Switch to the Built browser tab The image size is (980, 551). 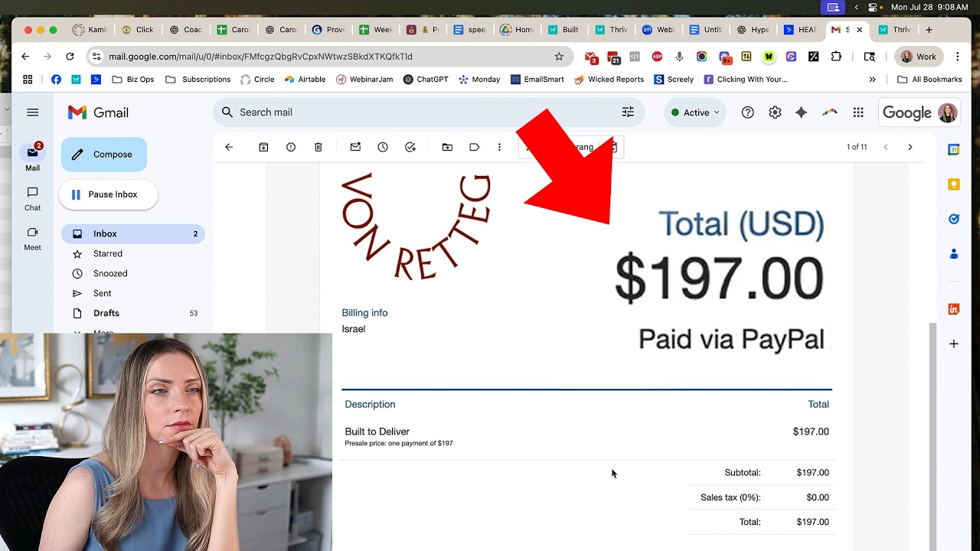click(x=563, y=30)
